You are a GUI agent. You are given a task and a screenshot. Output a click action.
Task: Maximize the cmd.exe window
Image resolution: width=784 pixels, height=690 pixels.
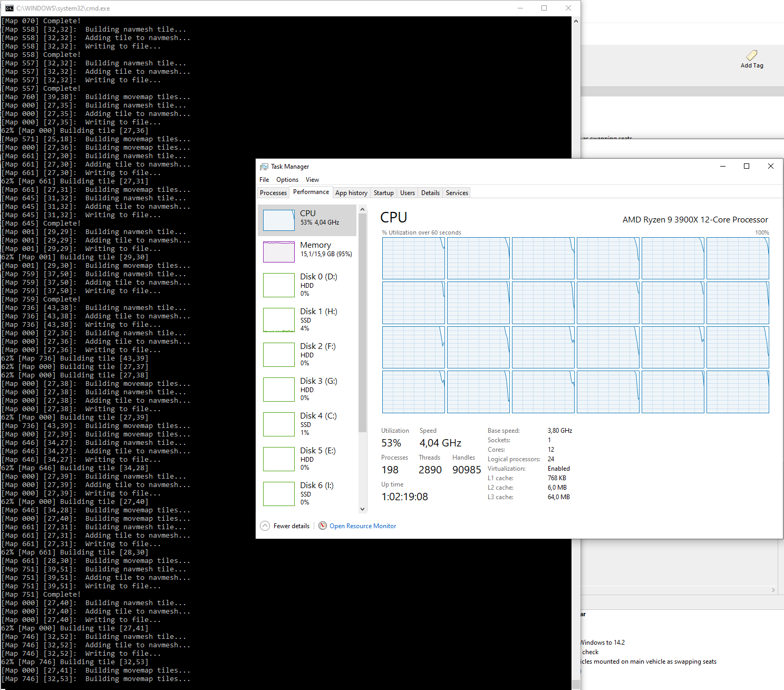coord(544,8)
